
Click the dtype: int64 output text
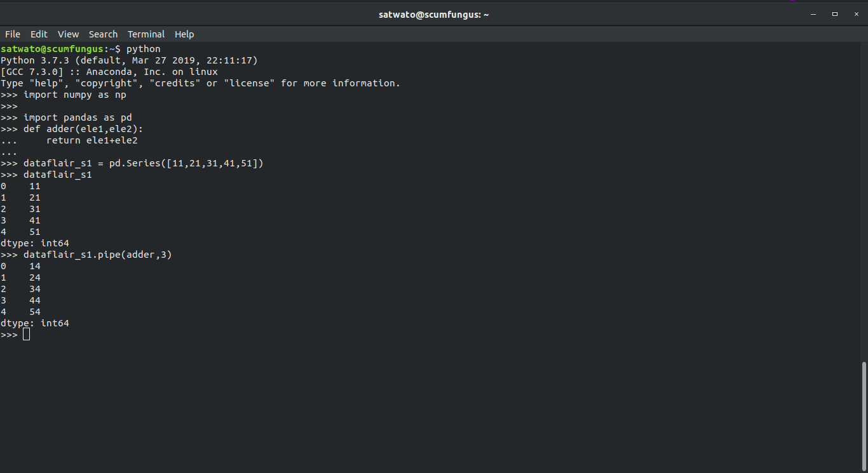click(x=35, y=323)
